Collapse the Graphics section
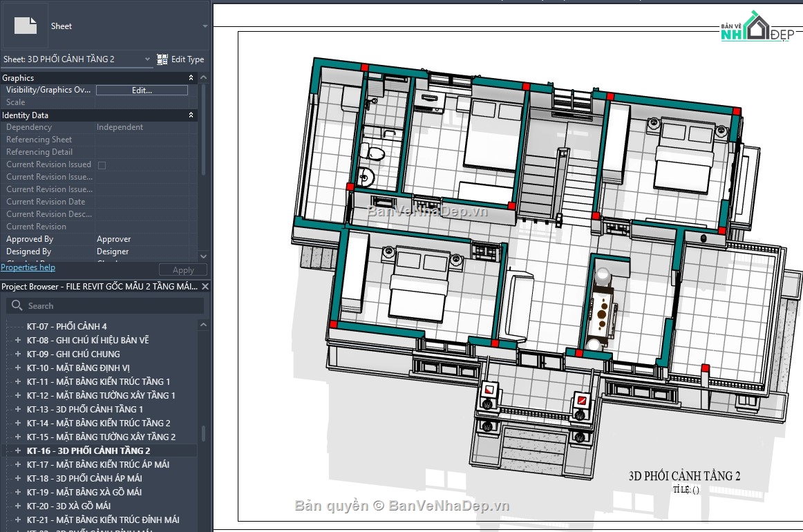The width and height of the screenshot is (803, 532). [191, 78]
